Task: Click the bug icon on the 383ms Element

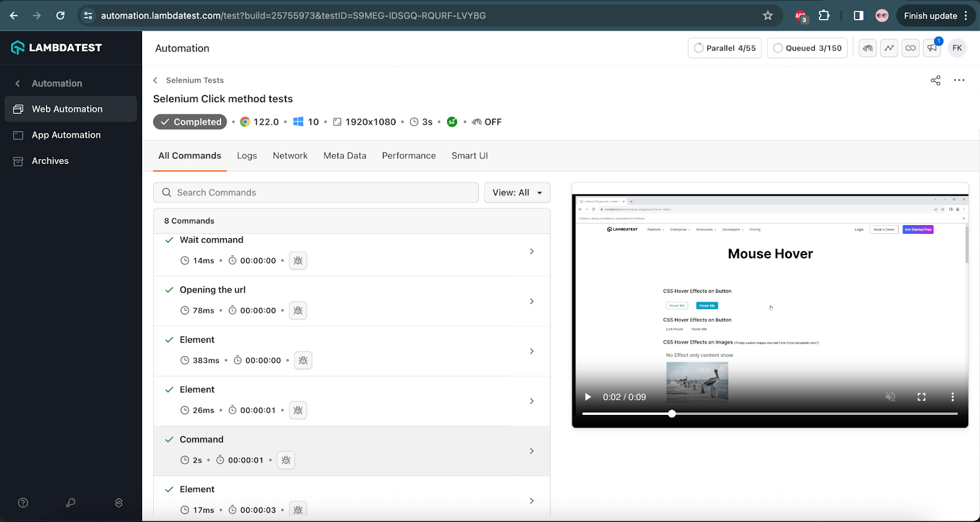Action: pyautogui.click(x=303, y=360)
